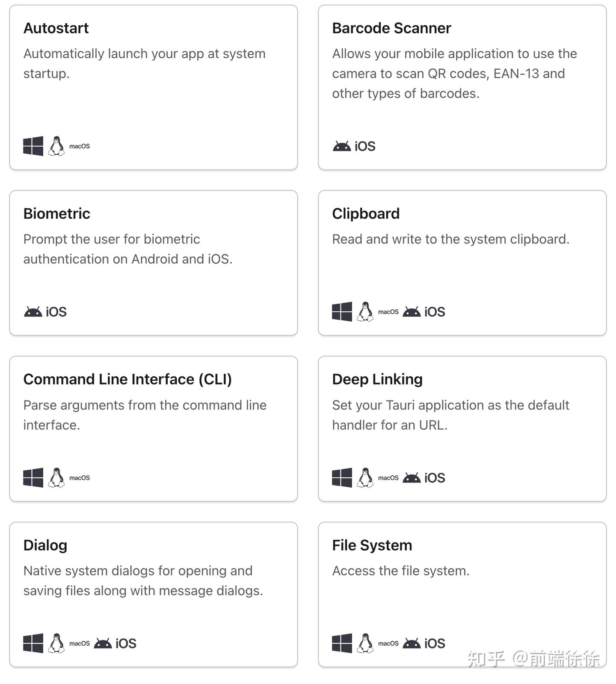The width and height of the screenshot is (616, 684).
Task: Click the Android icon in Dialog card
Action: (x=103, y=643)
